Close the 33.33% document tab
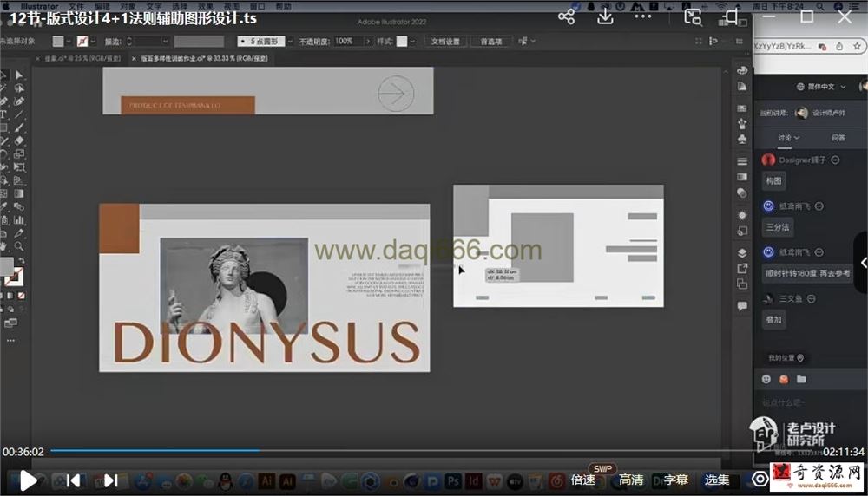This screenshot has width=868, height=496. pyautogui.click(x=134, y=59)
